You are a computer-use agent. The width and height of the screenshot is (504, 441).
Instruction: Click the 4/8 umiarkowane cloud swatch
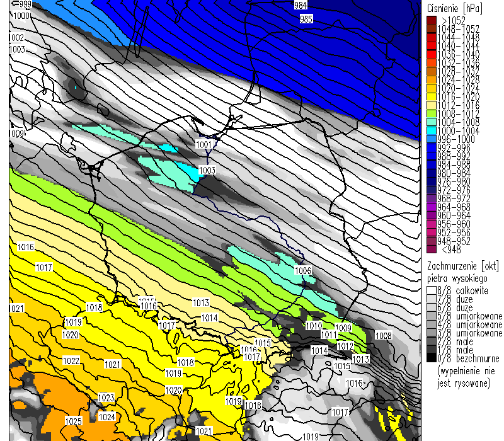pos(432,324)
